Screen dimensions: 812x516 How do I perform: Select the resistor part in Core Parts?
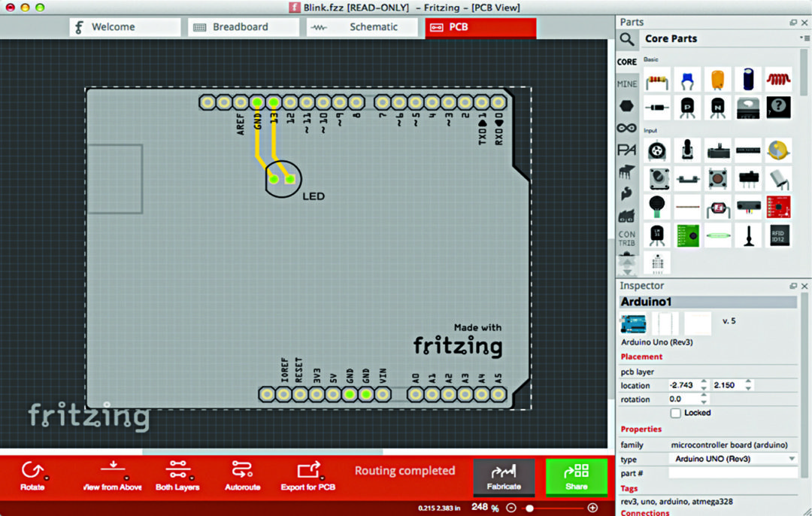click(658, 79)
